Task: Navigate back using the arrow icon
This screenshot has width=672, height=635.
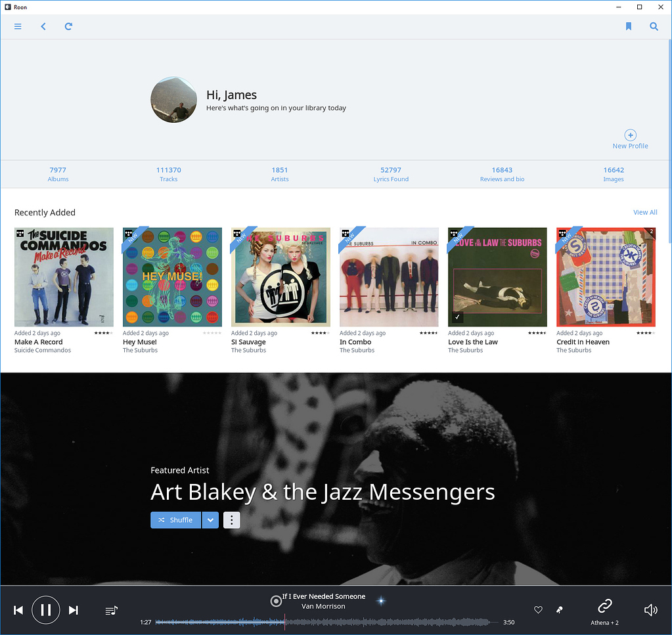Action: tap(43, 26)
